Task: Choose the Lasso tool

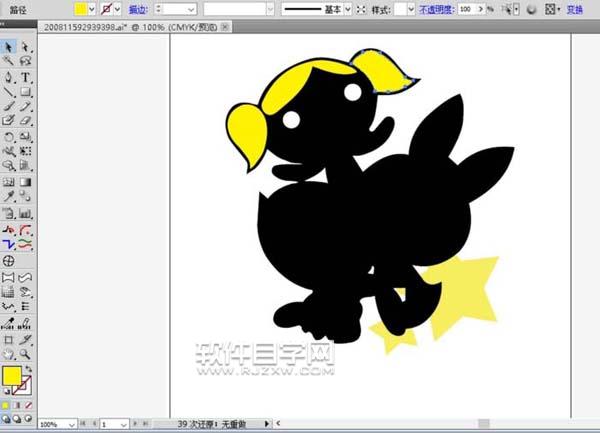Action: (25, 61)
